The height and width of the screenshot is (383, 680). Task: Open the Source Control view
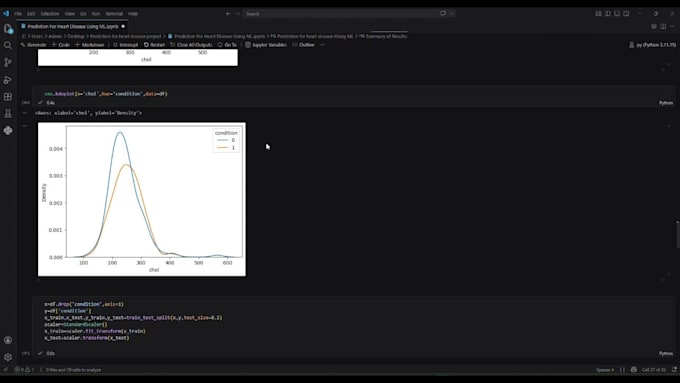click(8, 62)
